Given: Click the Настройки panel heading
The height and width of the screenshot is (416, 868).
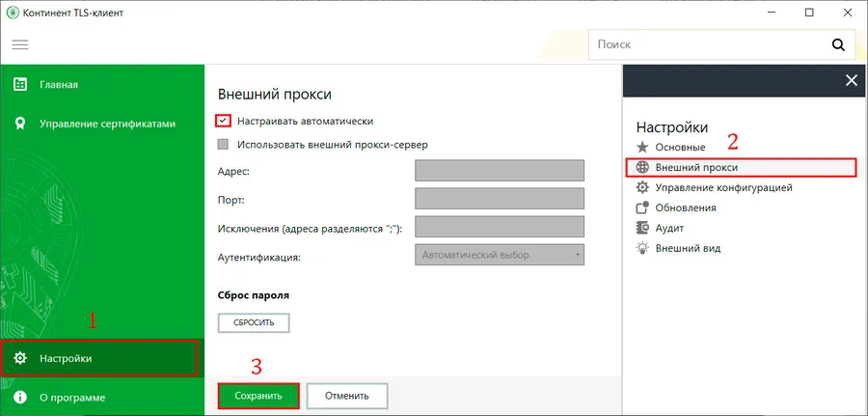Looking at the screenshot, I should [x=672, y=127].
